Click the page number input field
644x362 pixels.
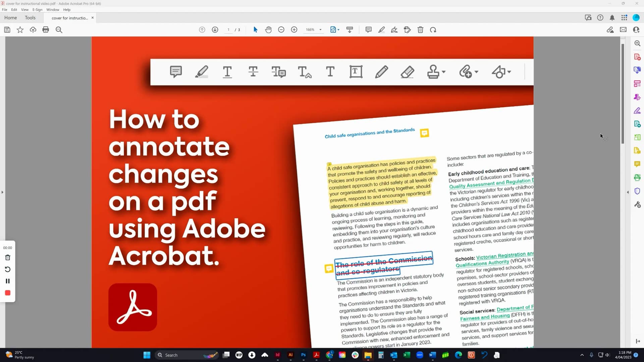click(228, 30)
